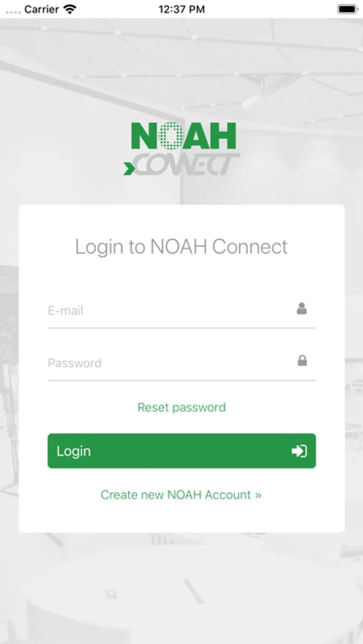This screenshot has height=644, width=363.
Task: Tap the battery icon in status bar
Action: pyautogui.click(x=347, y=9)
